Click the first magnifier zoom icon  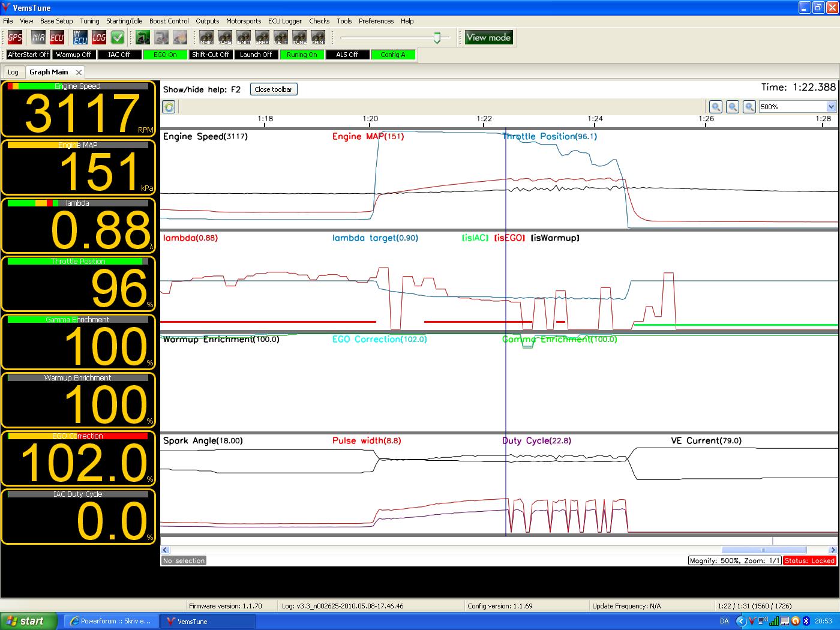tap(716, 107)
